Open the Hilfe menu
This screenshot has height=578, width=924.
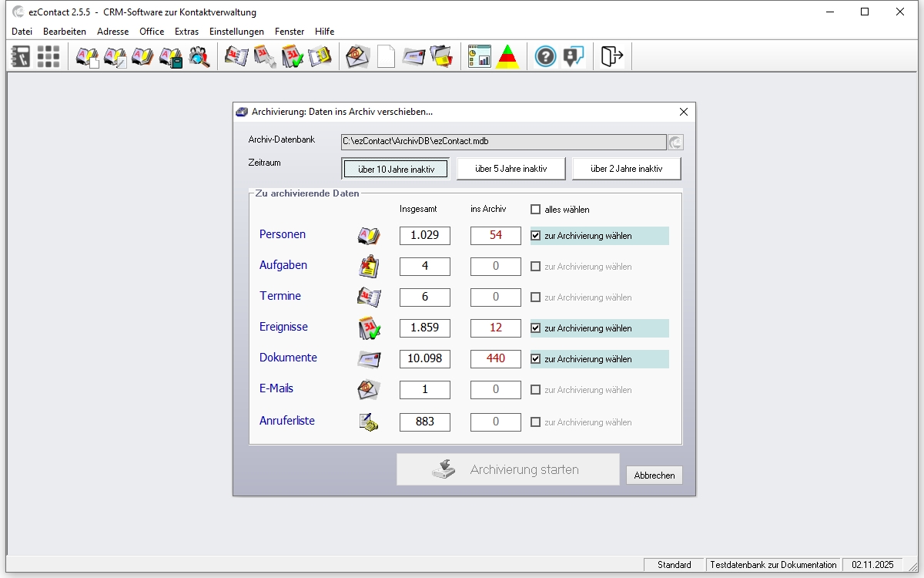pyautogui.click(x=324, y=32)
